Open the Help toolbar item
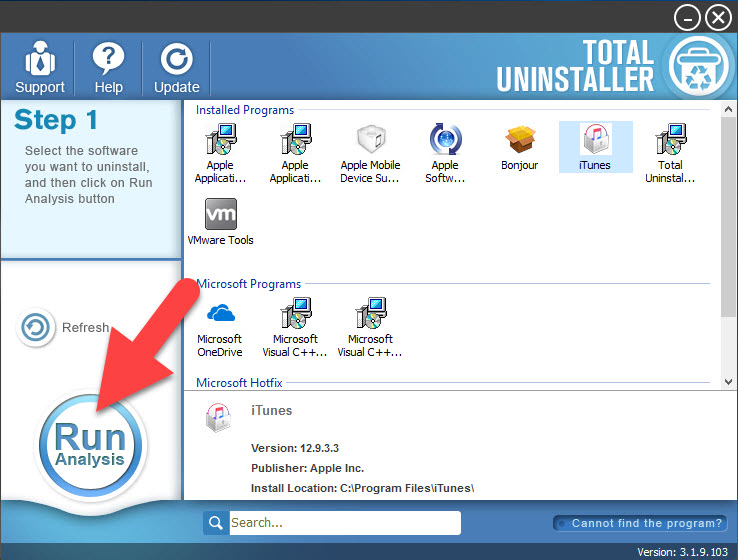Screen dimensions: 738x560 tap(108, 67)
